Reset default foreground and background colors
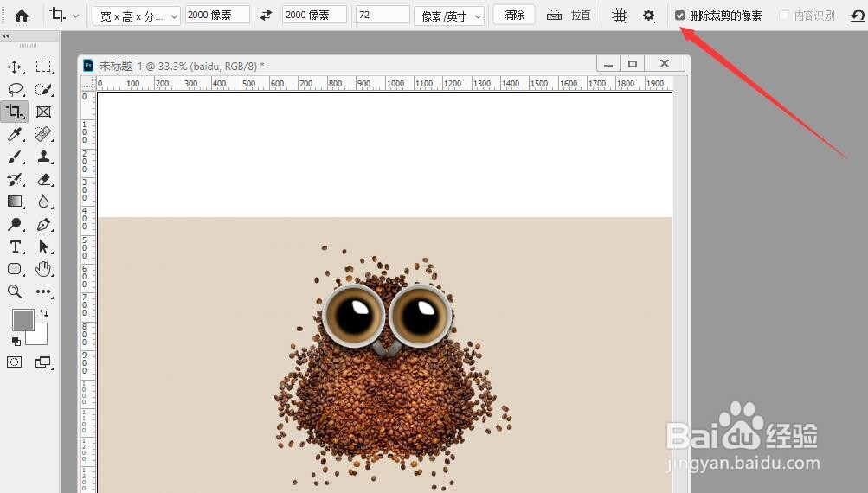 tap(16, 342)
